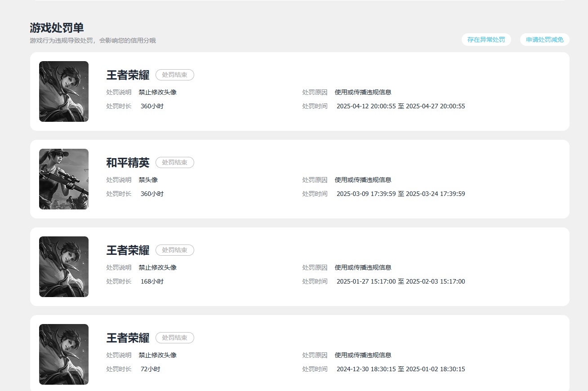Viewport: 588px width, 391px height.
Task: Click the 168小时 duration value
Action: pos(152,281)
